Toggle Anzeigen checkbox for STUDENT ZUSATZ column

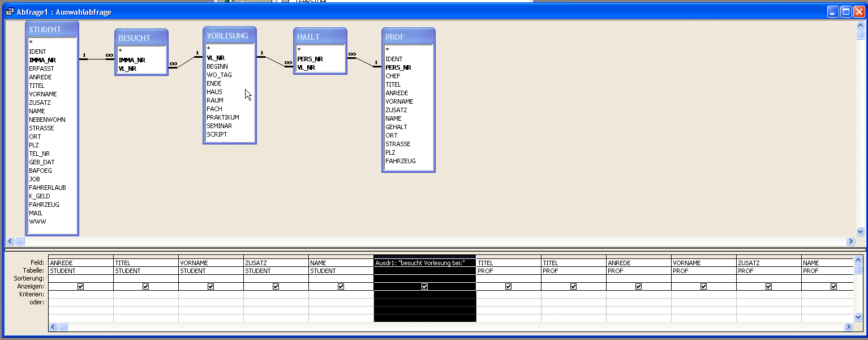pos(276,287)
